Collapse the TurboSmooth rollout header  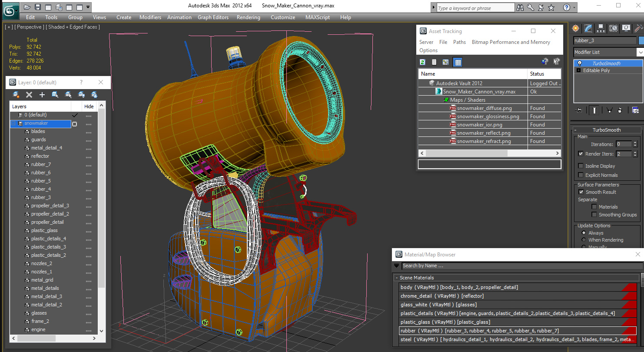(607, 130)
